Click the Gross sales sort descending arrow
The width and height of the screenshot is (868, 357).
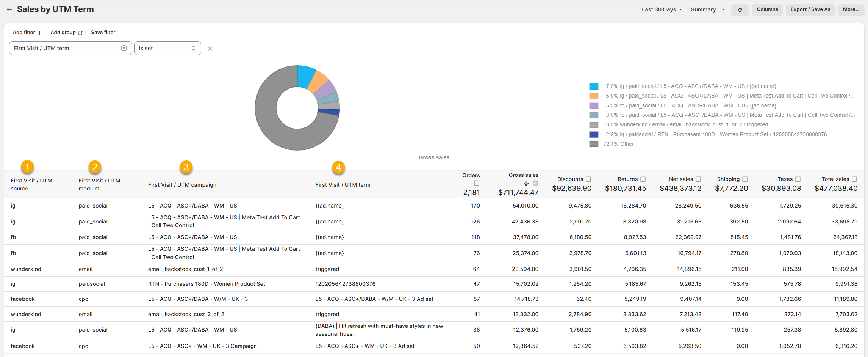526,183
